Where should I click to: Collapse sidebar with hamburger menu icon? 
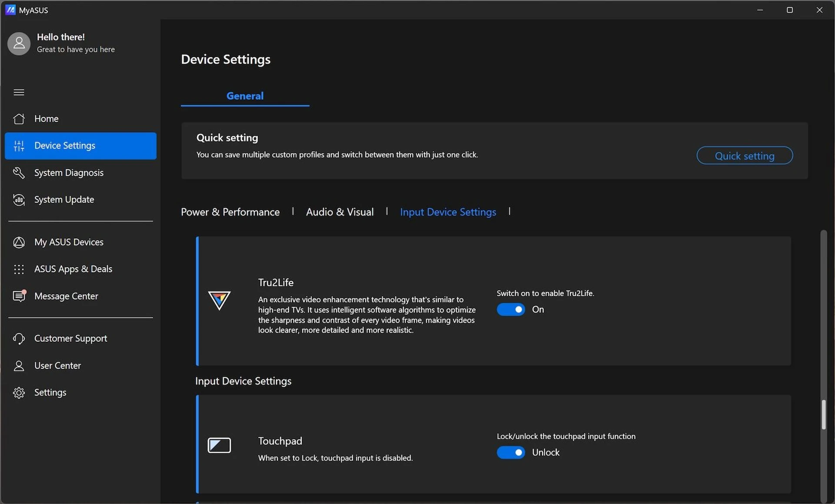point(19,92)
